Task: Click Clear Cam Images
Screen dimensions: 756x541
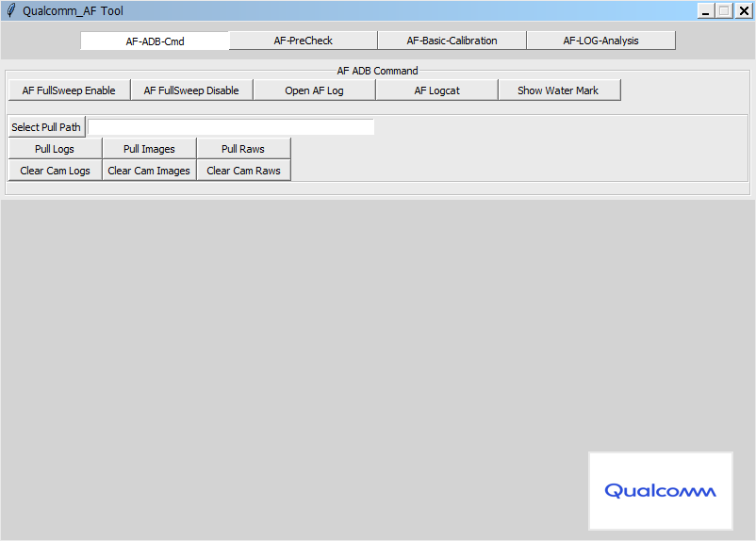Action: pyautogui.click(x=149, y=171)
